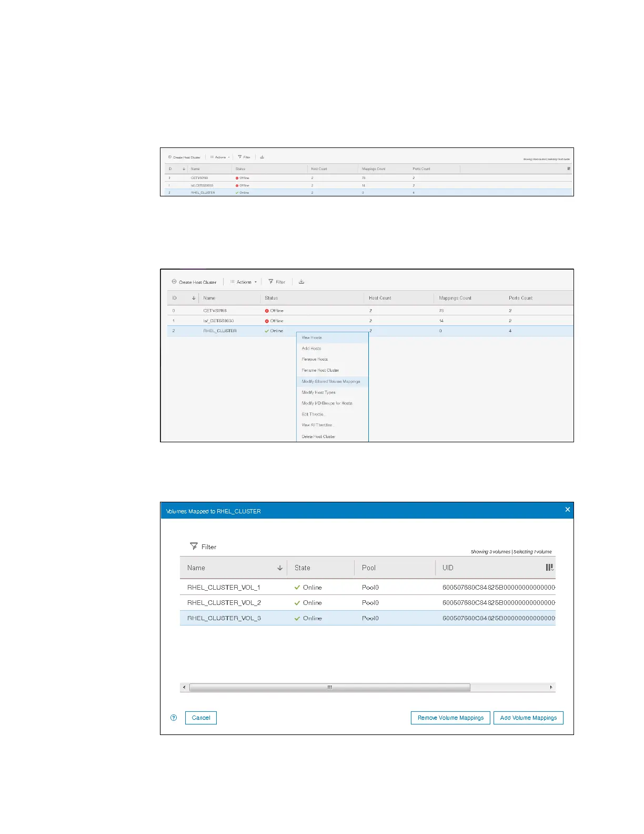Choose View Hosts from the context menu
Viewport: 644px width, 834px height.
(333, 337)
